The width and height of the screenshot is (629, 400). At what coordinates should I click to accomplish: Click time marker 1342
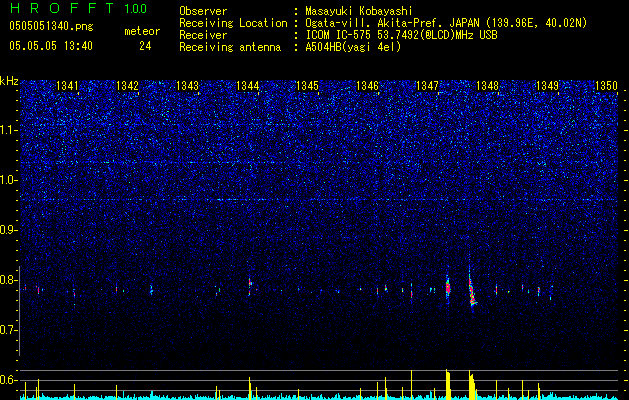127,85
